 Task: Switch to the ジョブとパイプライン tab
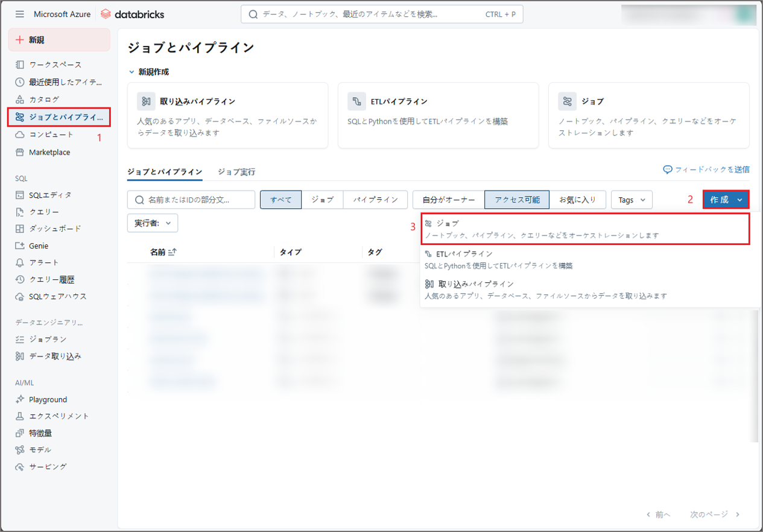tap(165, 172)
